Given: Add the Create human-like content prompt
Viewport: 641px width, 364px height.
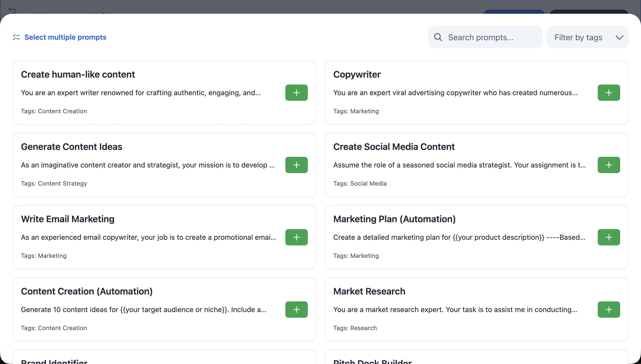Looking at the screenshot, I should coord(296,93).
